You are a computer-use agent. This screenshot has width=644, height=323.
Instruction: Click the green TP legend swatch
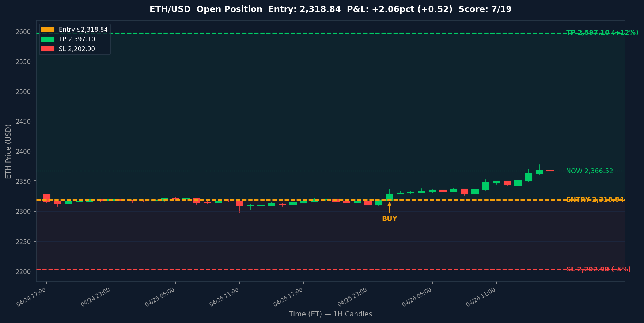48,39
